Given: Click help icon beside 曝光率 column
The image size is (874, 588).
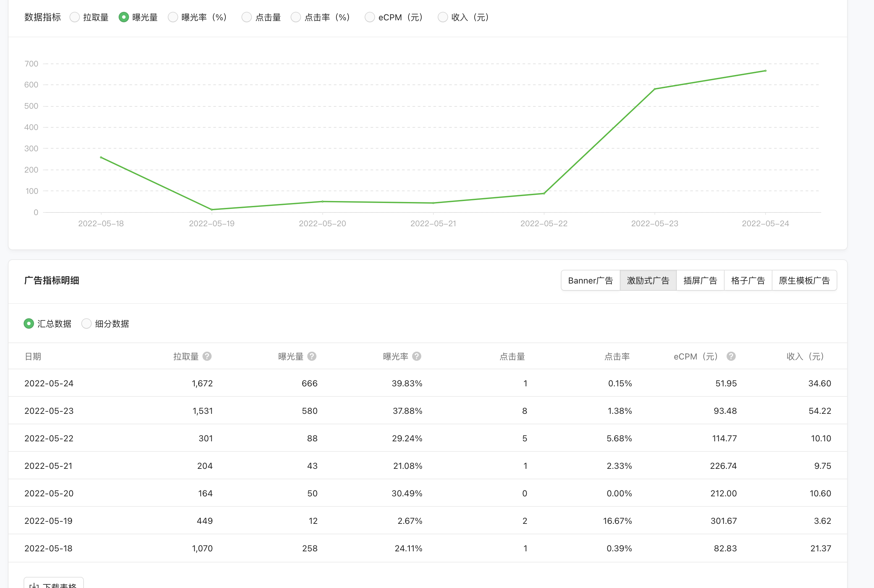Looking at the screenshot, I should (416, 356).
